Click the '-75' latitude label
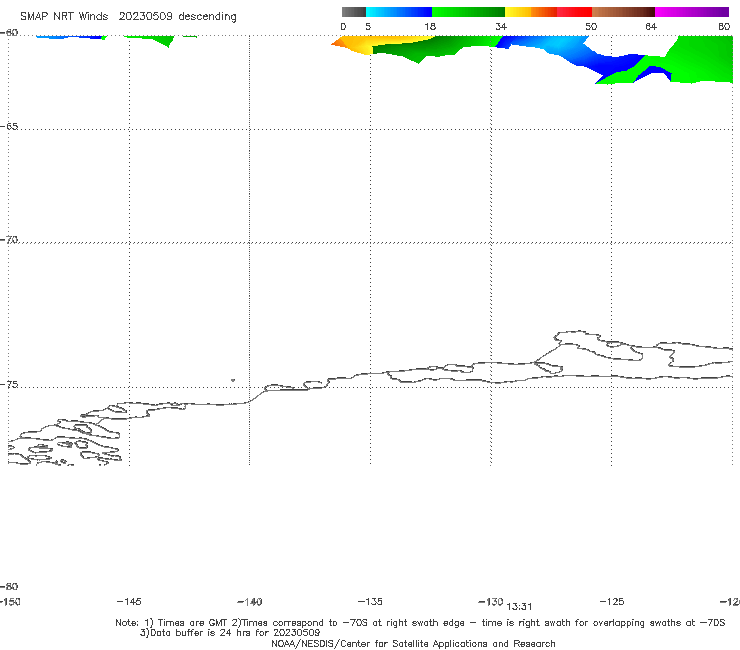The image size is (740, 650). [9, 385]
